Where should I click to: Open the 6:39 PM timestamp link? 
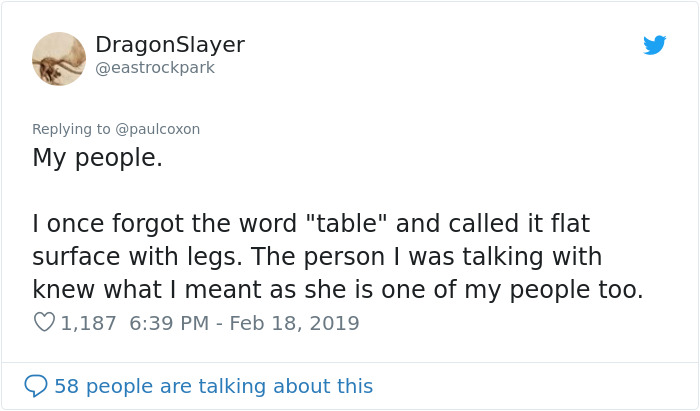pyautogui.click(x=168, y=324)
